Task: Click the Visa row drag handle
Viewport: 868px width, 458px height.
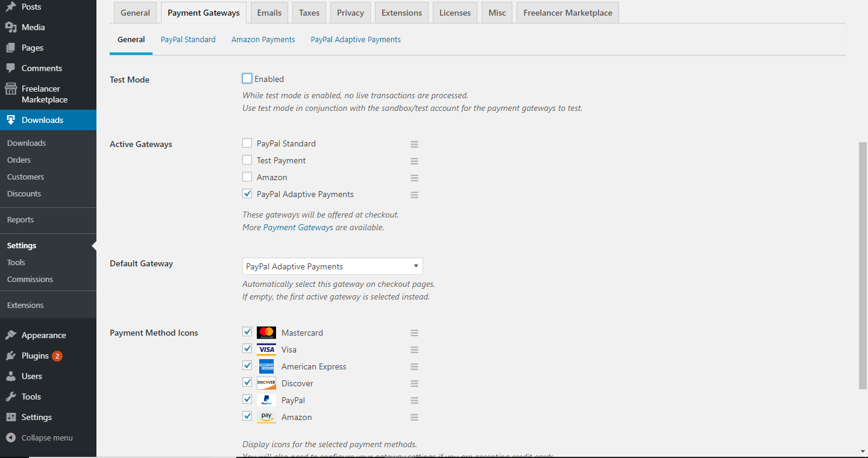Action: pos(414,350)
